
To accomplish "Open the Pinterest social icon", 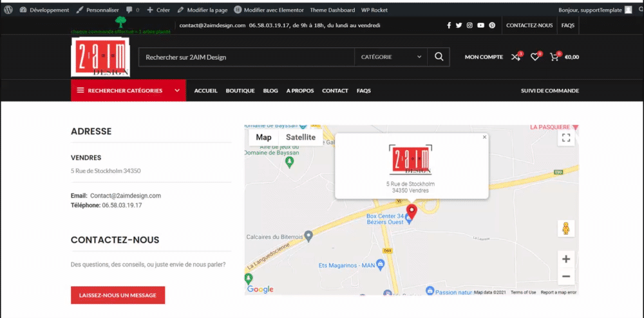I will click(x=492, y=26).
